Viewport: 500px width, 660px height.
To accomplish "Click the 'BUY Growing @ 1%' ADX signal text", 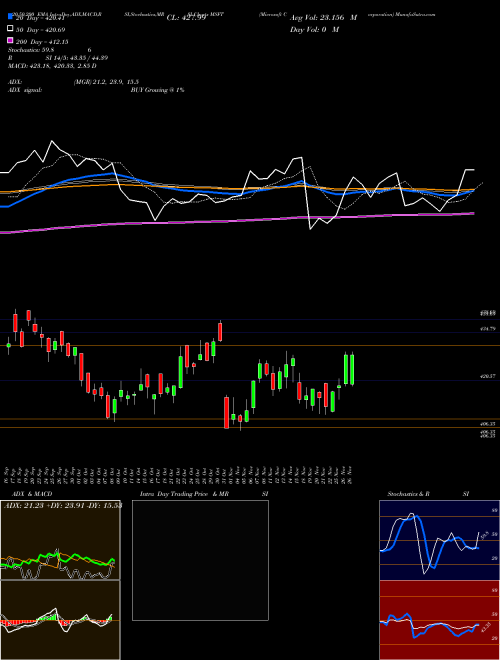I will [157, 90].
